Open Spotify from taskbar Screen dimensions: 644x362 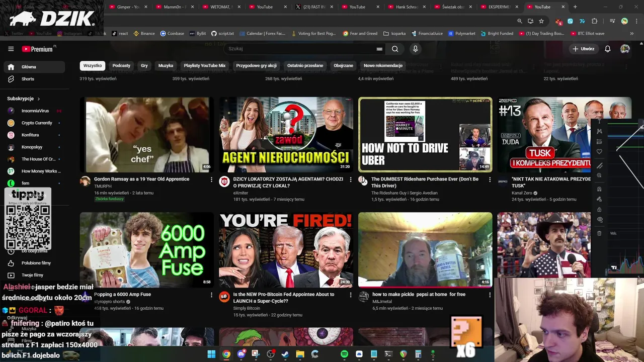tap(344, 354)
